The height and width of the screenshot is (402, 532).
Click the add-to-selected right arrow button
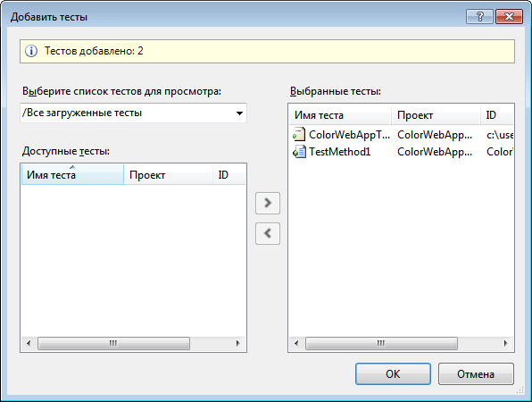(268, 203)
